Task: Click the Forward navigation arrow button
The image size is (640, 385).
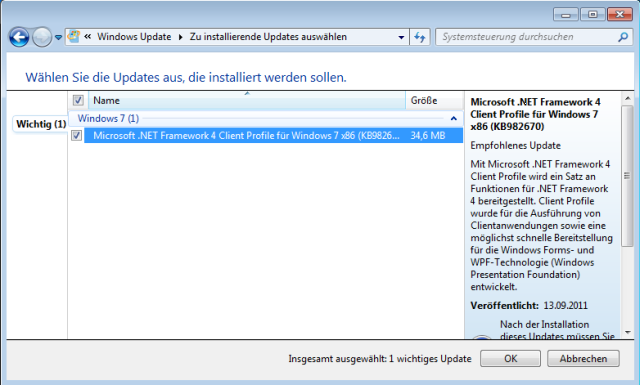Action: 42,37
